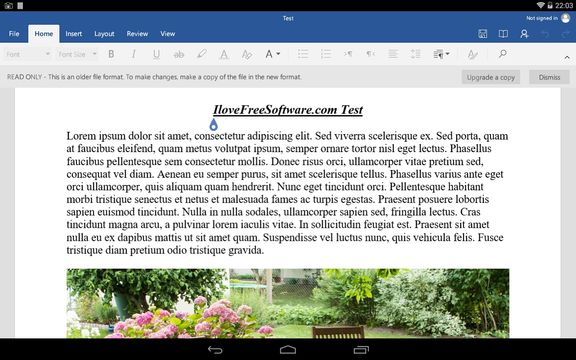Open the Share people icon

524,34
